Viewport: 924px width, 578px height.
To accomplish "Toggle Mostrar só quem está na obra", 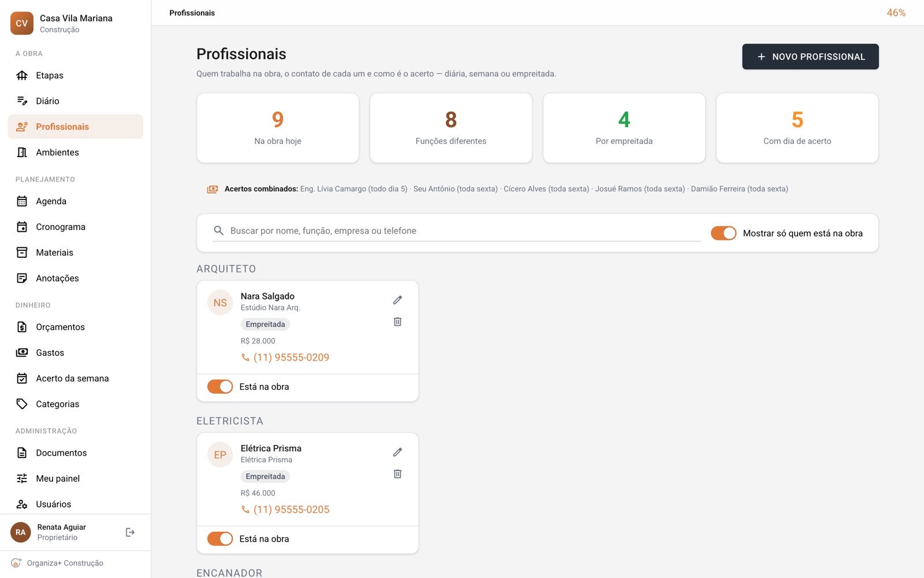I will pyautogui.click(x=724, y=233).
